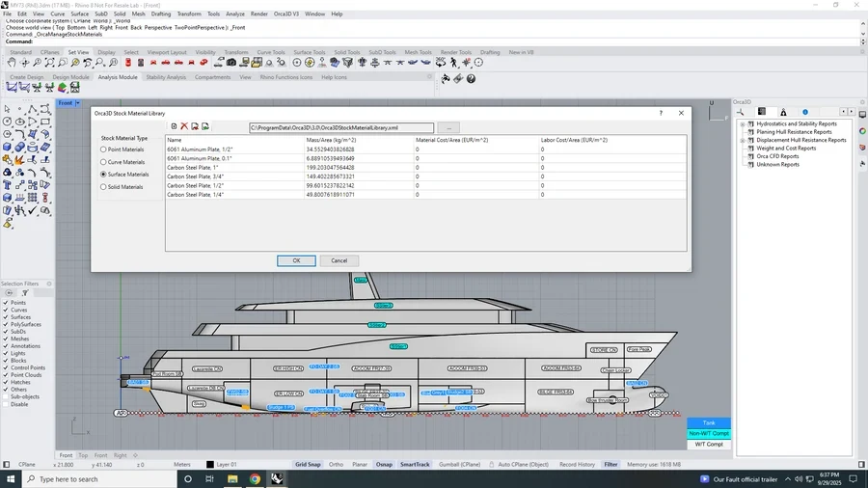The width and height of the screenshot is (868, 488).
Task: Switch to the Curve Tools tab
Action: (271, 52)
